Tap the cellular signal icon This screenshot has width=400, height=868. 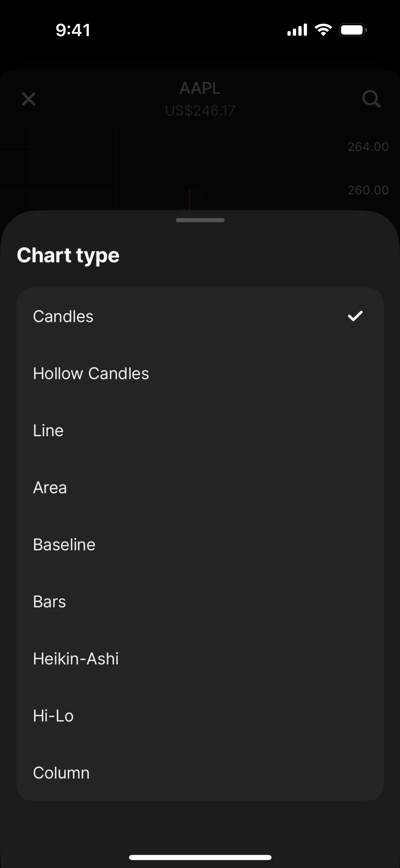tap(297, 30)
